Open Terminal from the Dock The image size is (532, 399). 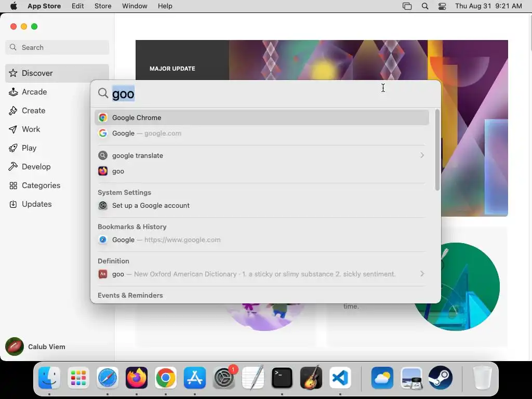[282, 378]
